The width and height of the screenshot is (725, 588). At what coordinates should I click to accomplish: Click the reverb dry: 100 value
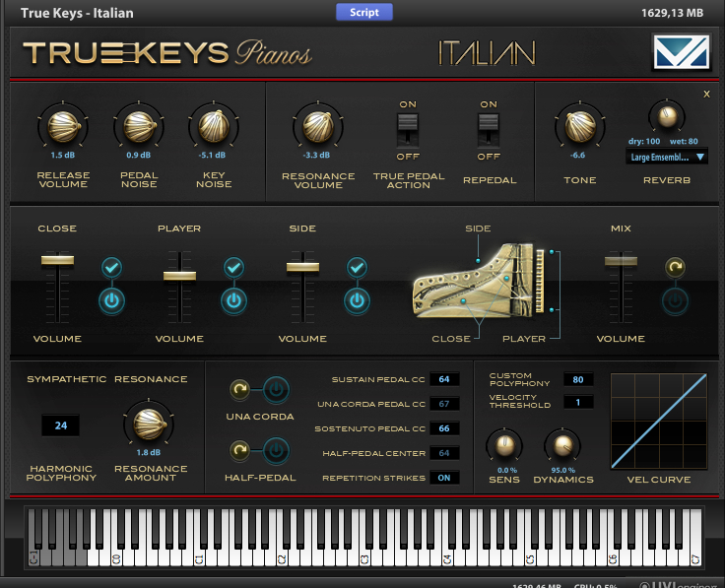[x=644, y=141]
